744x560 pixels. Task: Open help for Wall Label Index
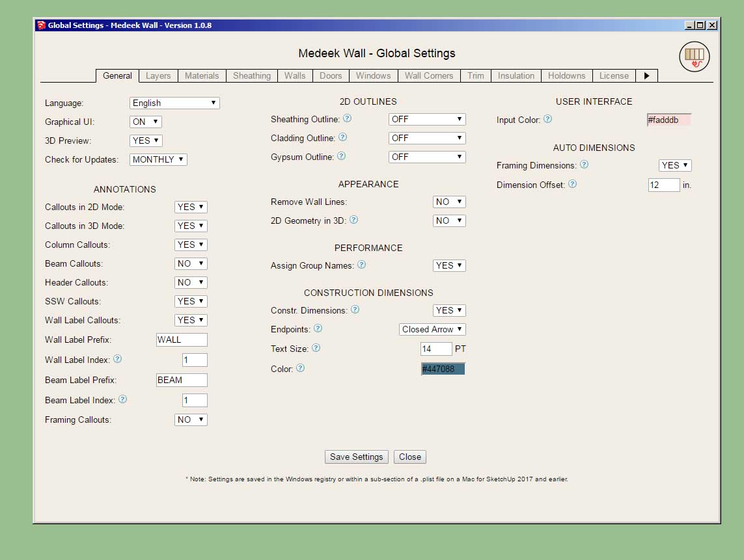click(118, 359)
